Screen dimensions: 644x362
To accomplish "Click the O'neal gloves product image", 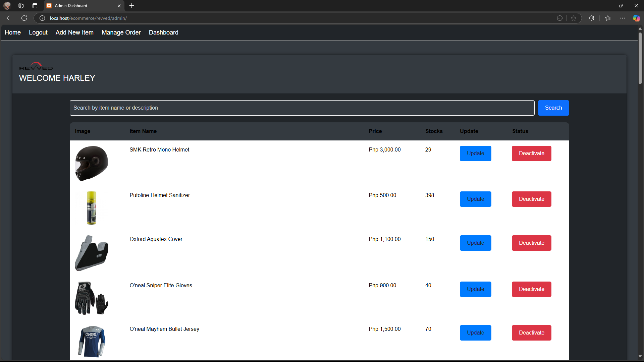I will (x=92, y=298).
